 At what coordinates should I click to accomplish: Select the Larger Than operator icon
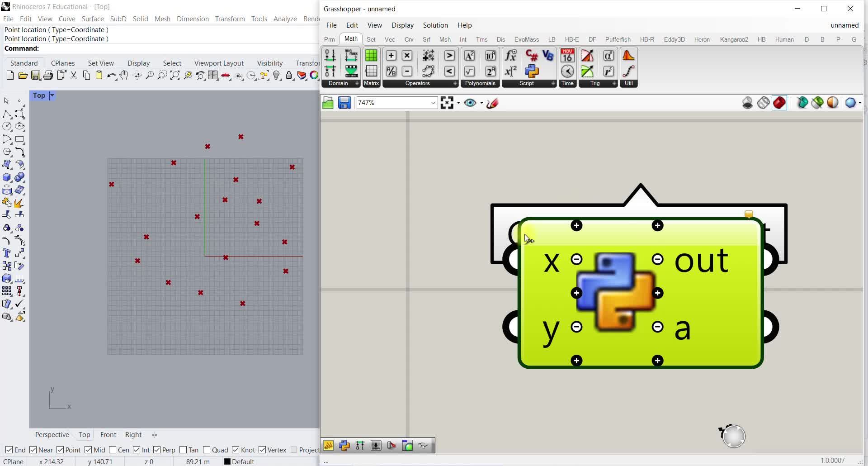(x=449, y=56)
